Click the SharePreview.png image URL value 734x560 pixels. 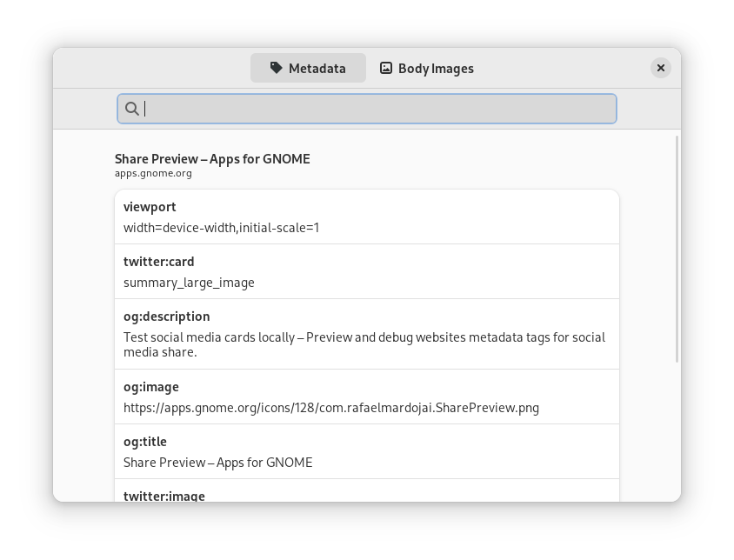331,408
